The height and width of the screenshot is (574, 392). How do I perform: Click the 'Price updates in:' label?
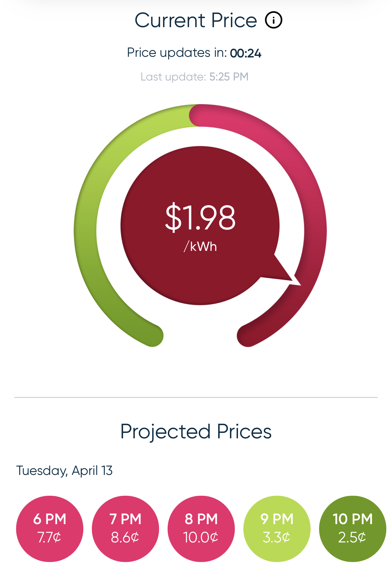point(177,53)
